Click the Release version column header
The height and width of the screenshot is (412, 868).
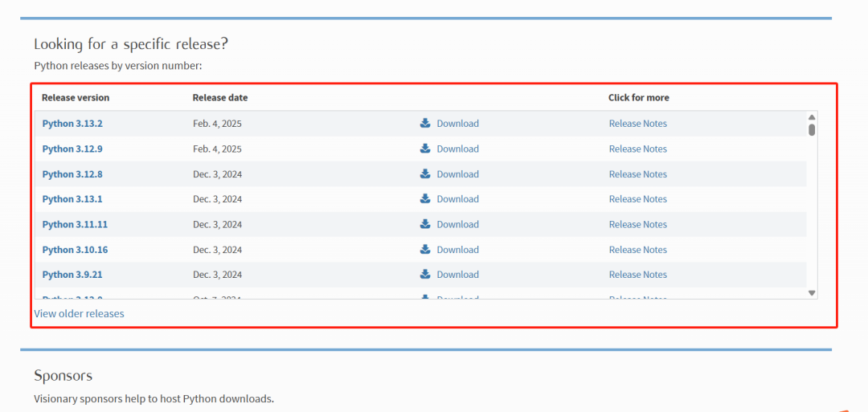(76, 98)
